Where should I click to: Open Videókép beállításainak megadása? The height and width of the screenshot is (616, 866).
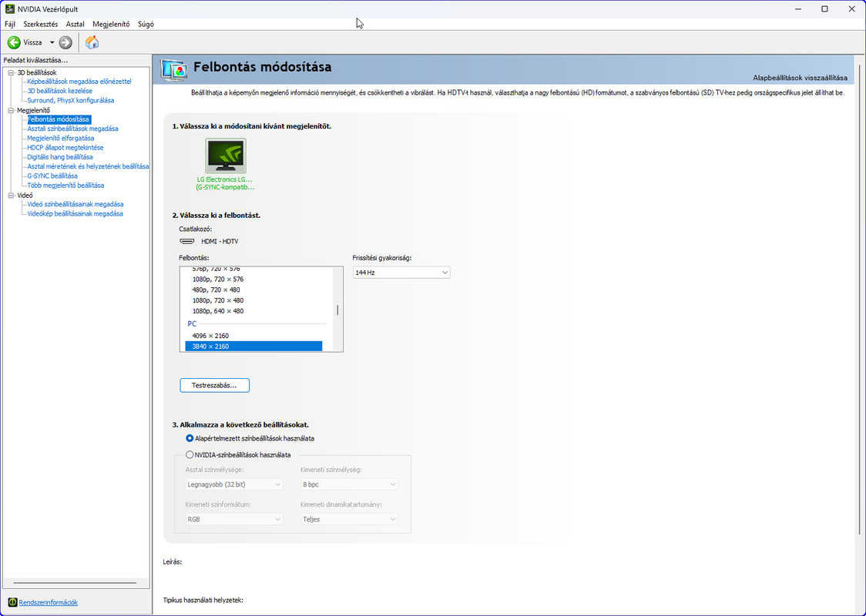coord(75,213)
